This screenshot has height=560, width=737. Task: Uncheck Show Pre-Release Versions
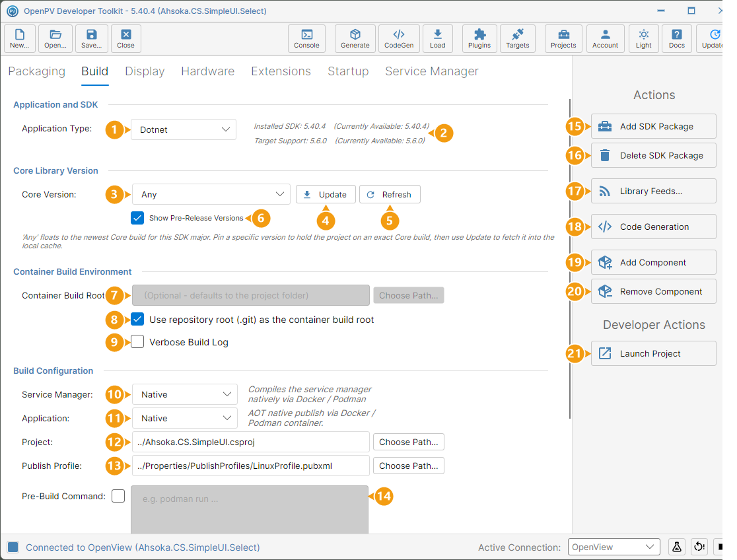tap(137, 218)
